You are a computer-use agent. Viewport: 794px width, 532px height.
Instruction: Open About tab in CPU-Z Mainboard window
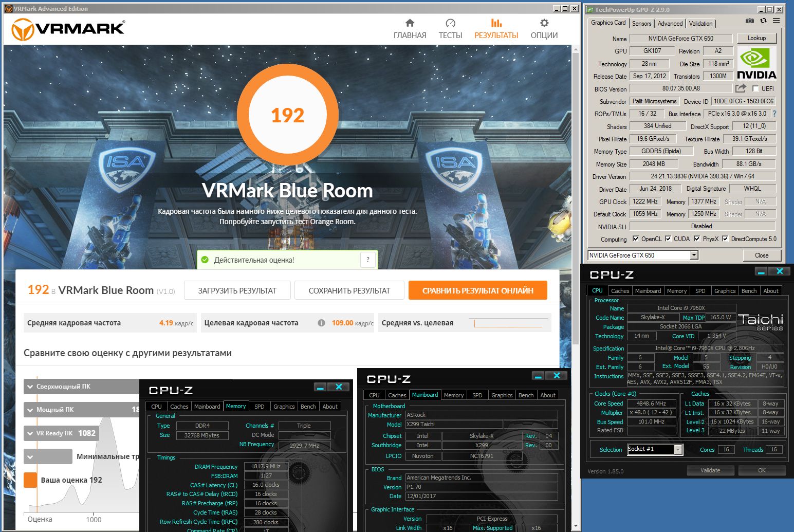click(548, 395)
